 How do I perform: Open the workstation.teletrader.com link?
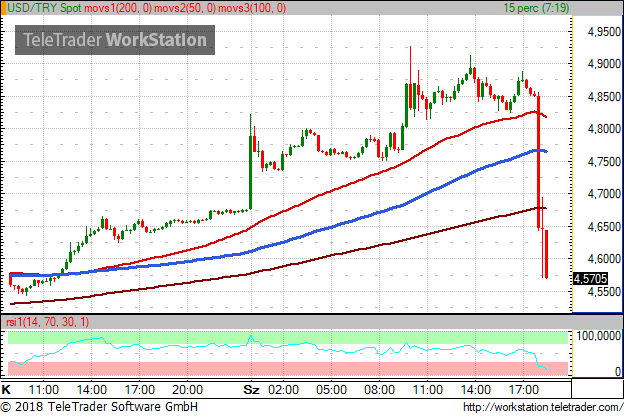[x=543, y=407]
